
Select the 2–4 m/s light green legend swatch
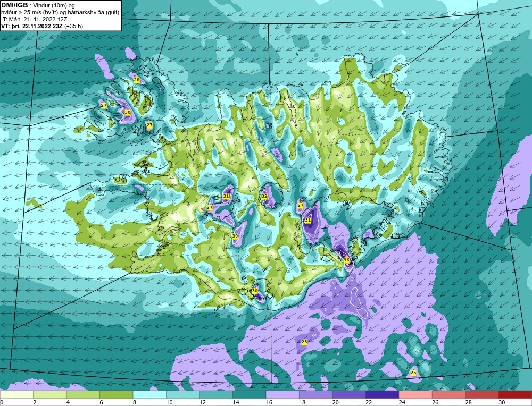(50, 394)
